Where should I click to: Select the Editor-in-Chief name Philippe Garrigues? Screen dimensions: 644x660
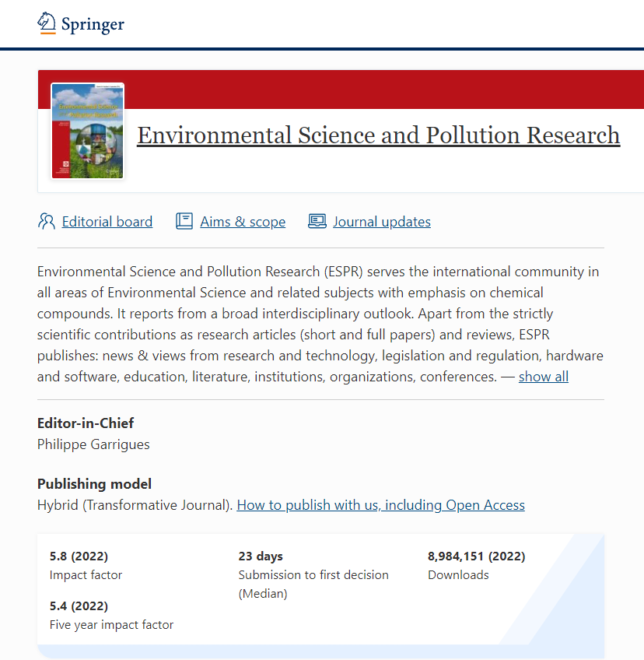coord(93,444)
